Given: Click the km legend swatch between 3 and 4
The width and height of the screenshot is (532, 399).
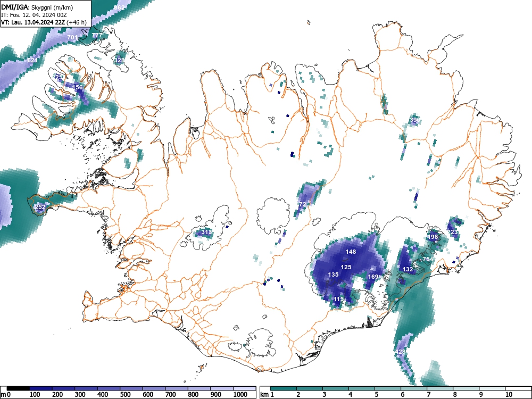Looking at the screenshot, I should click(336, 388).
